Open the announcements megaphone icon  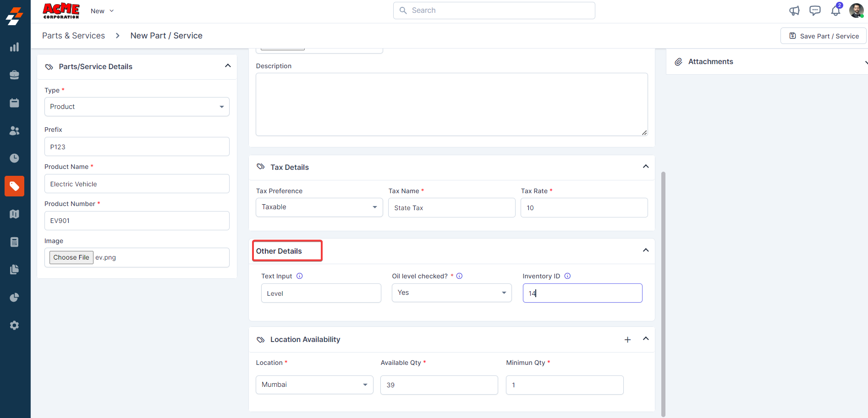[794, 11]
